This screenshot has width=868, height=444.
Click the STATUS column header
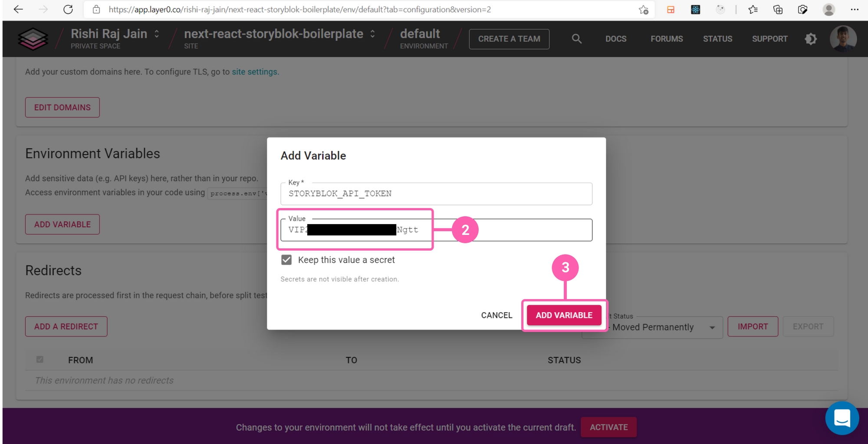564,360
